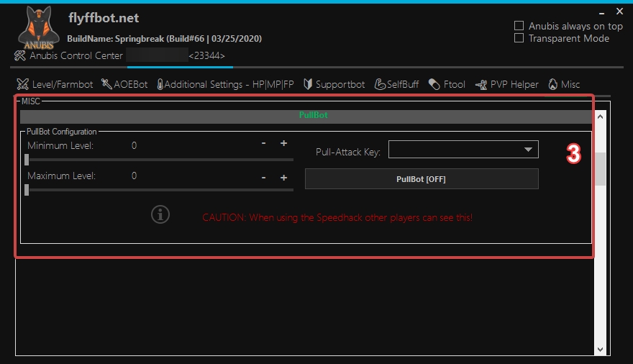Viewport: 633px width, 364px height.
Task: Open Level/Farmbot via its crossed swords icon
Action: [23, 85]
